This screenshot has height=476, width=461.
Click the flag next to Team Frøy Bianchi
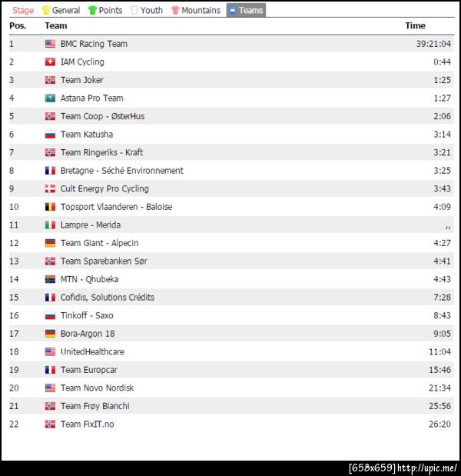click(51, 406)
